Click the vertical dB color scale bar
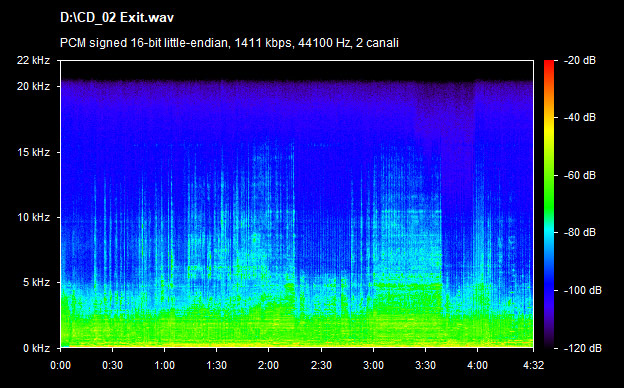 tap(549, 204)
